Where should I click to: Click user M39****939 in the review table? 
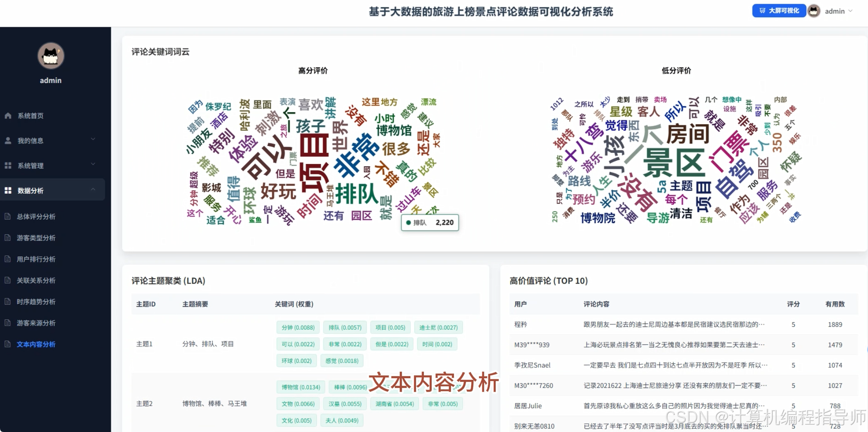(532, 345)
